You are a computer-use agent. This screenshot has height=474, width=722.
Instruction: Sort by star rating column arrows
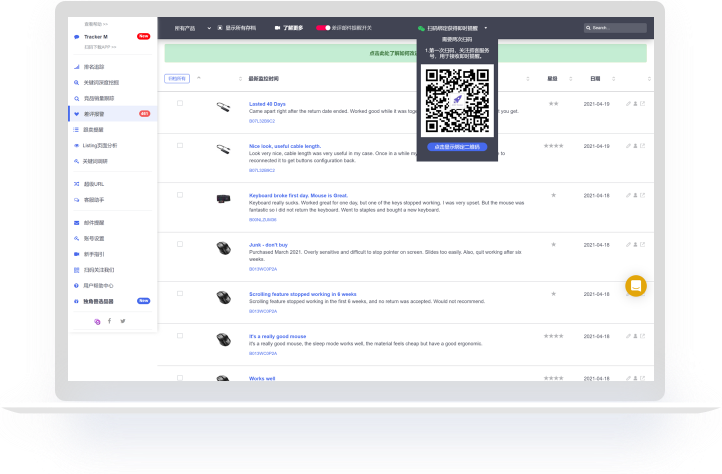pyautogui.click(x=571, y=79)
